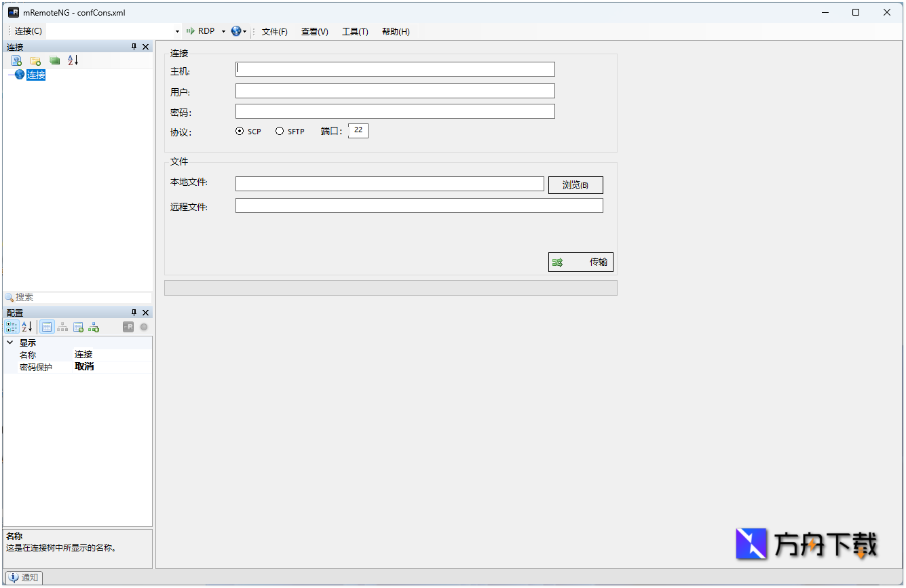This screenshot has width=906, height=588.
Task: Click default inheritance icon with green plus
Action: (x=94, y=327)
